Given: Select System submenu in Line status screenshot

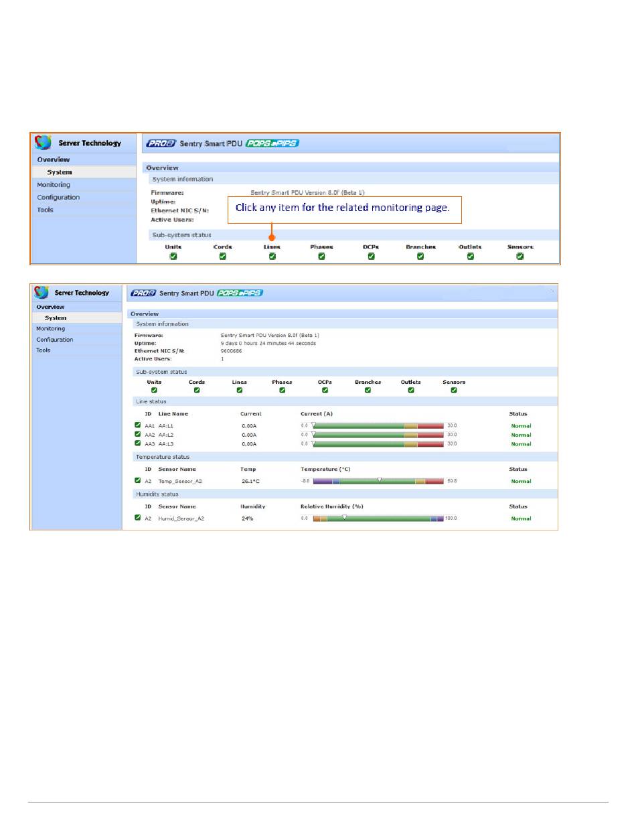Looking at the screenshot, I should (x=77, y=318).
